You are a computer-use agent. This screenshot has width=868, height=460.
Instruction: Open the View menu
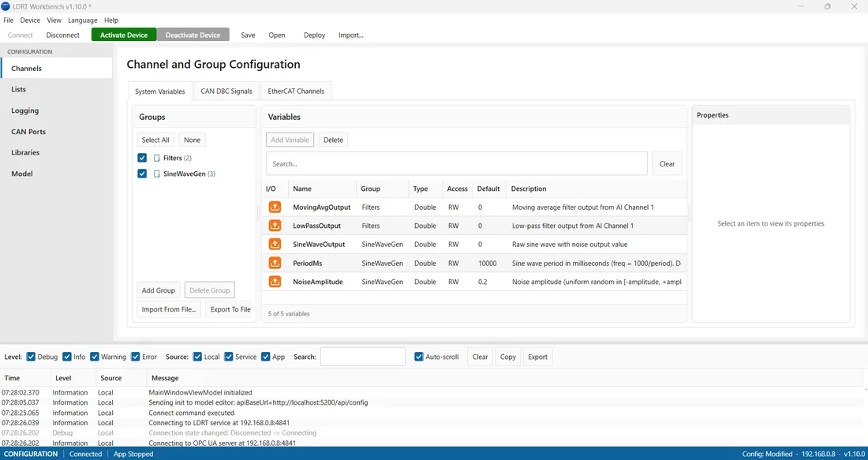tap(54, 20)
